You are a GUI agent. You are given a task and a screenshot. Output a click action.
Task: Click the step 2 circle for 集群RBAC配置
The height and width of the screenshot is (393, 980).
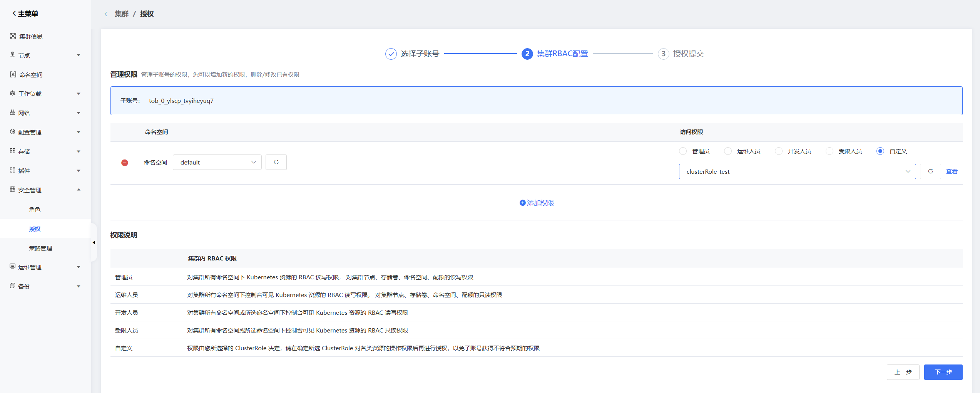[x=527, y=54]
